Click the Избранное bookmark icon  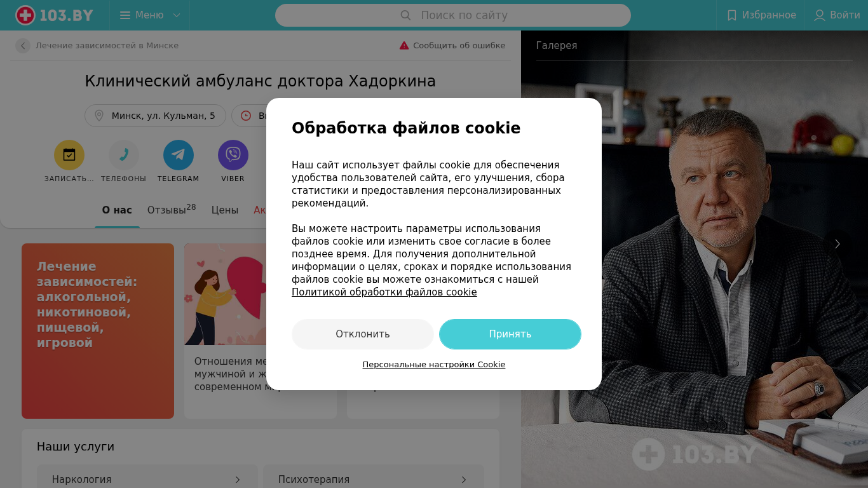tap(732, 15)
